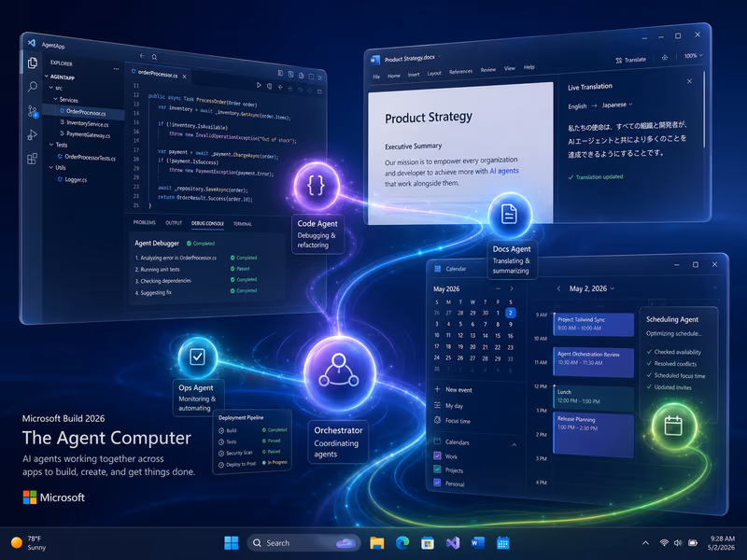
Task: Click the Translate button in the Word window
Action: click(x=631, y=60)
